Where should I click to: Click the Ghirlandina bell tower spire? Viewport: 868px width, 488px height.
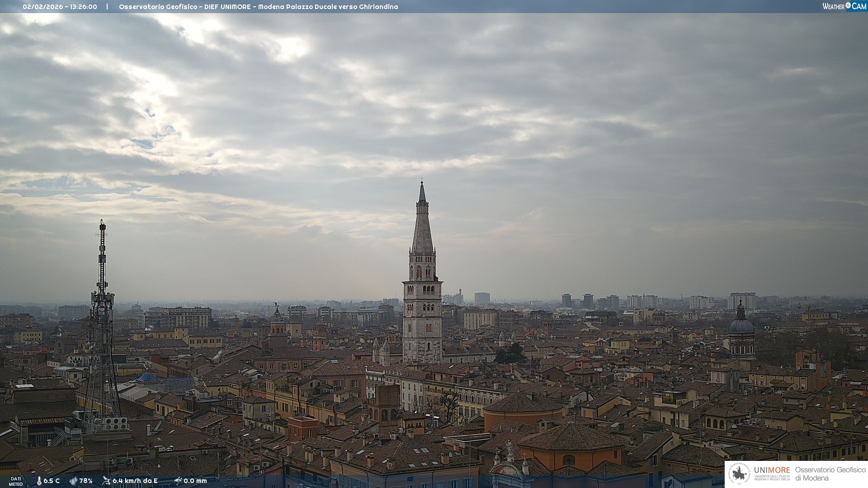tap(422, 226)
